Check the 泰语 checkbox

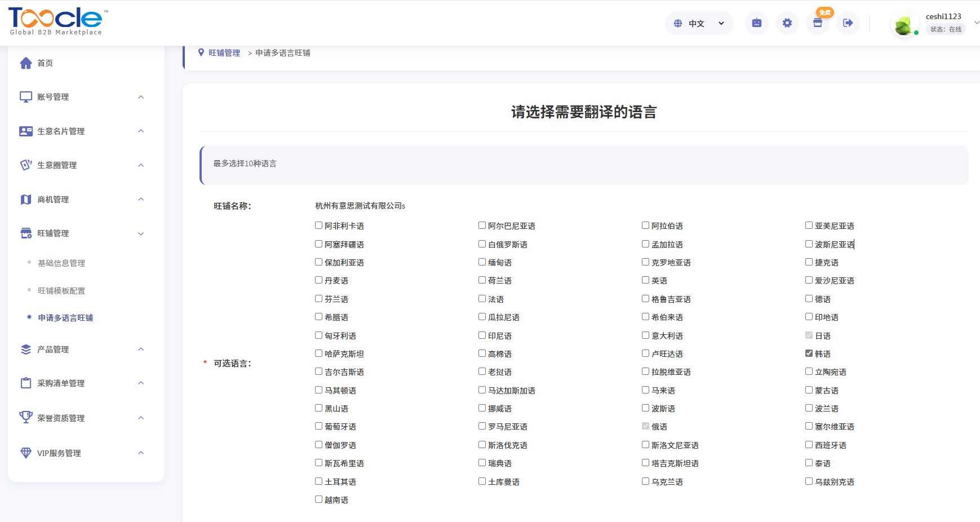(809, 463)
